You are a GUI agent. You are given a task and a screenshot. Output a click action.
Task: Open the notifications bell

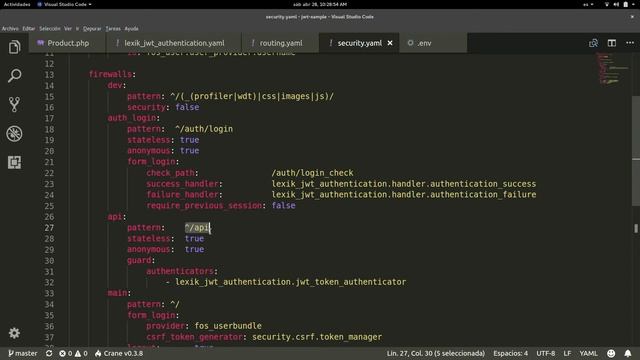tap(628, 353)
